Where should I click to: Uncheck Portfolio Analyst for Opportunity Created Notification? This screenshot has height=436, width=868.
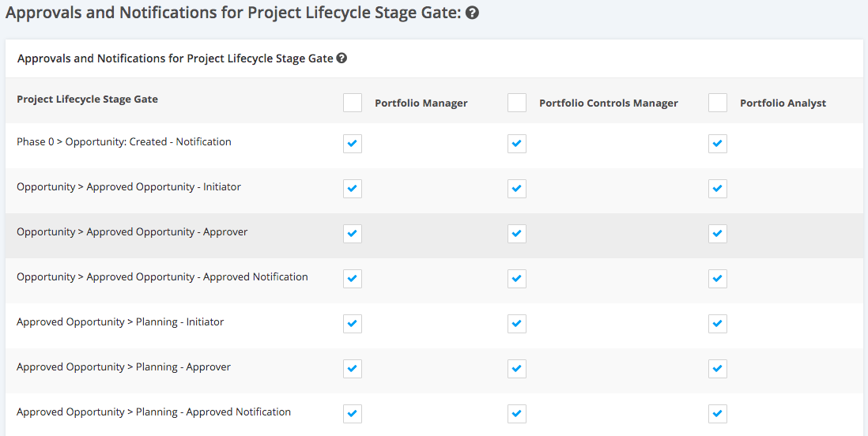click(x=718, y=144)
